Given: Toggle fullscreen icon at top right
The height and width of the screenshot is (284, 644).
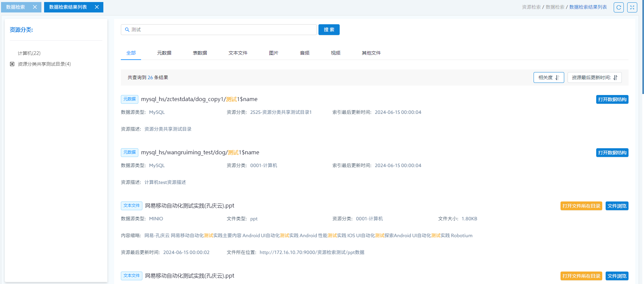Looking at the screenshot, I should coord(632,7).
